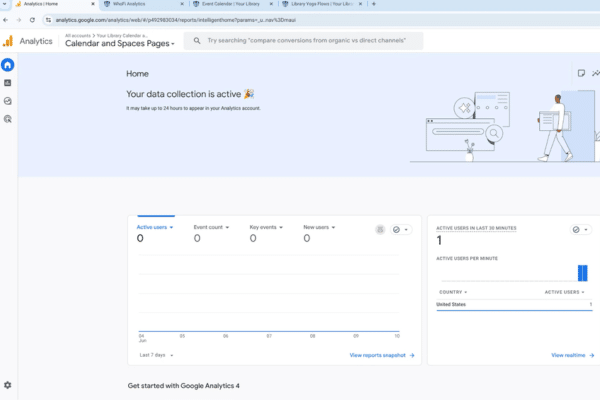
Task: Open a new browser tab
Action: [374, 4]
